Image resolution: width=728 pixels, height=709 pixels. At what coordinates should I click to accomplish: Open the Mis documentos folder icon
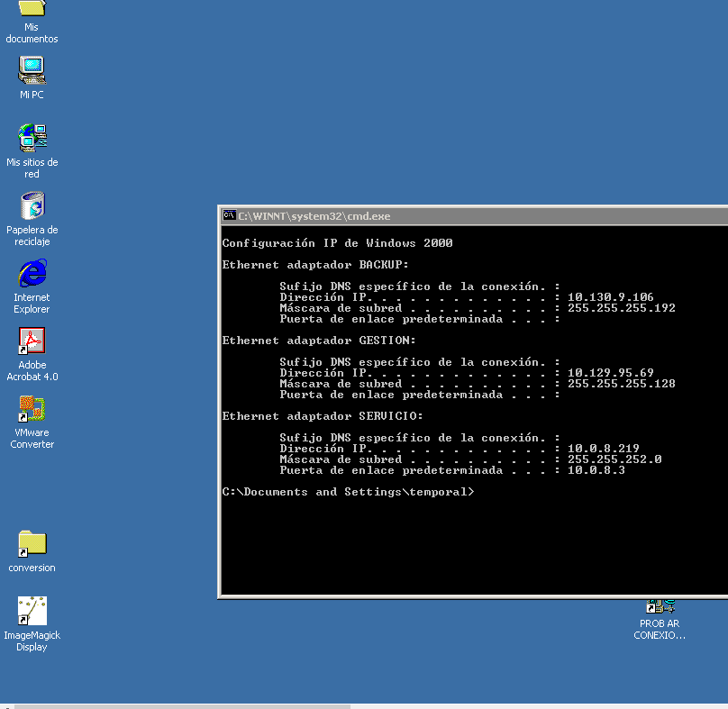32,11
